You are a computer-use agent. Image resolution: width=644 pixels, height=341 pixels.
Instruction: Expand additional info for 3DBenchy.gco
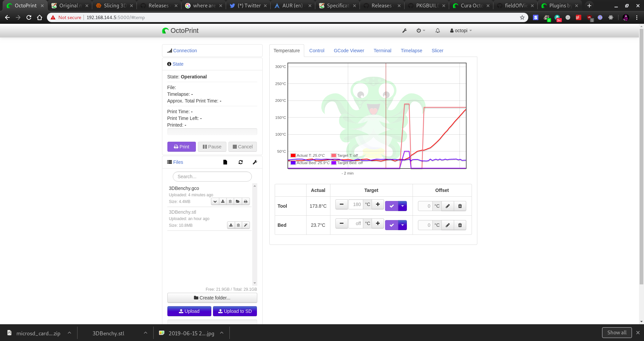click(x=215, y=201)
